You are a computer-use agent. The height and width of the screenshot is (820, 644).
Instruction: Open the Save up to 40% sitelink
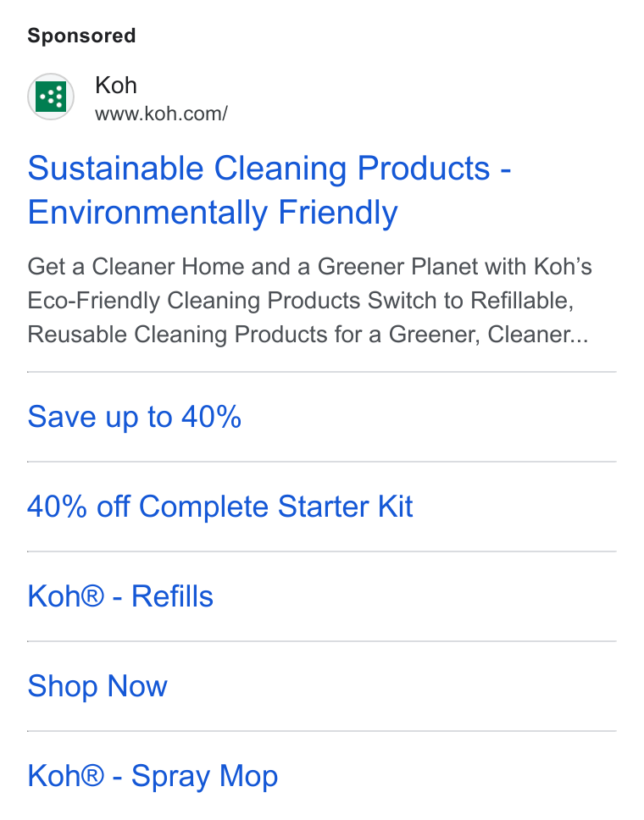coord(135,417)
